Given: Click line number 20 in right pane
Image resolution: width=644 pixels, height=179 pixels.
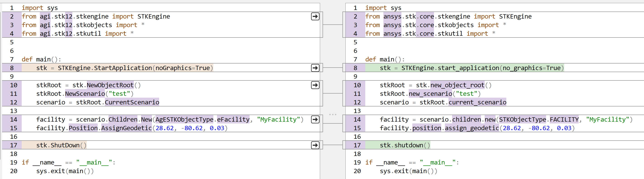Looking at the screenshot, I should [357, 171].
